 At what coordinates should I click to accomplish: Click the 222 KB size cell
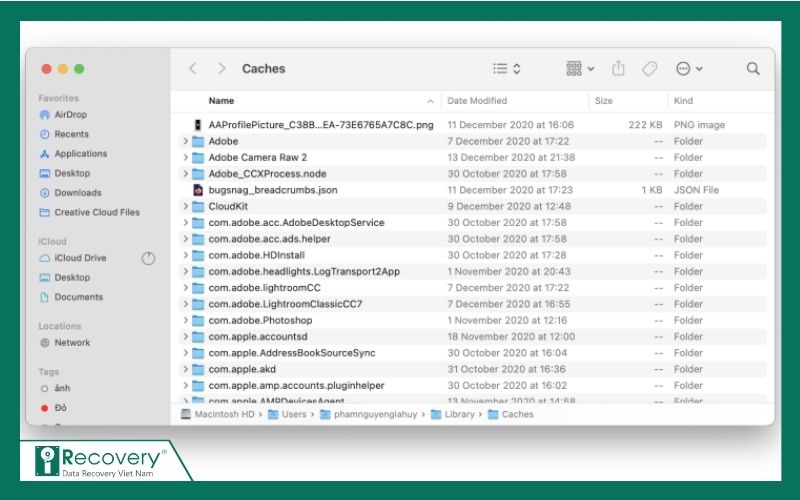click(645, 125)
